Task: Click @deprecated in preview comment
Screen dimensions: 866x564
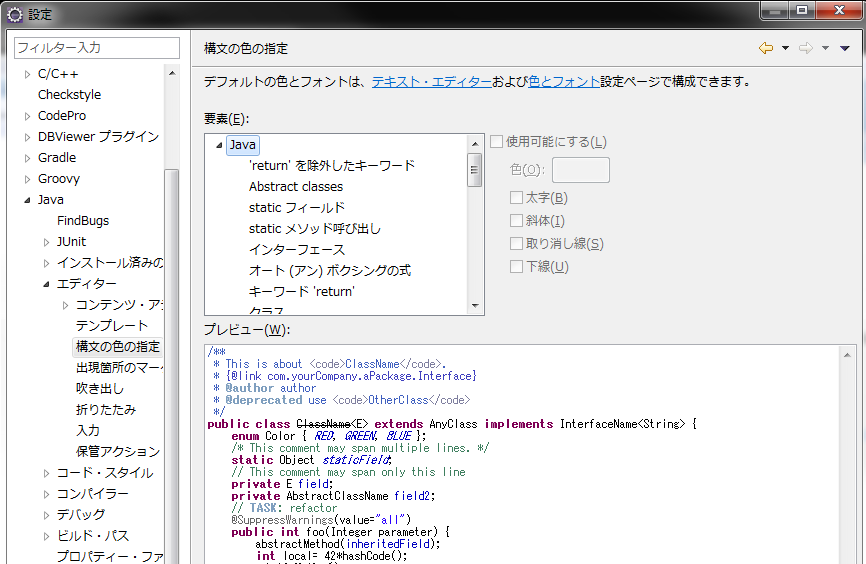Action: 264,400
